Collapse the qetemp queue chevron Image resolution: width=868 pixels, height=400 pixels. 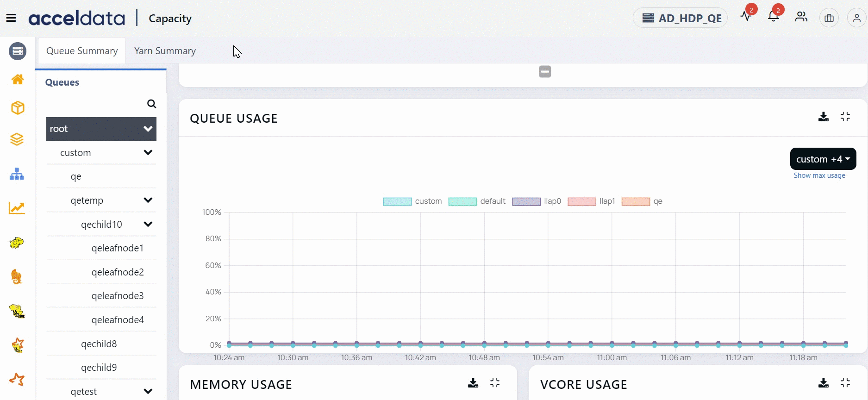pyautogui.click(x=148, y=200)
